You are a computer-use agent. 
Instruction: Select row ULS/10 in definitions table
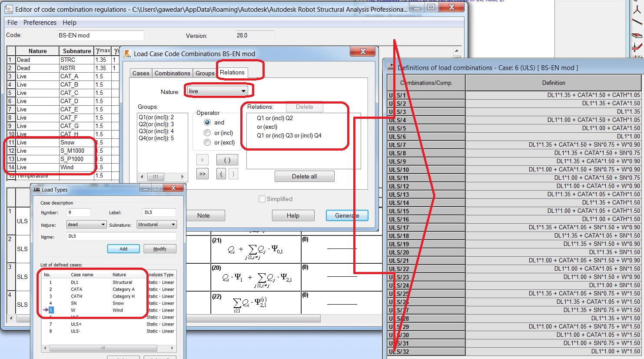(x=514, y=170)
